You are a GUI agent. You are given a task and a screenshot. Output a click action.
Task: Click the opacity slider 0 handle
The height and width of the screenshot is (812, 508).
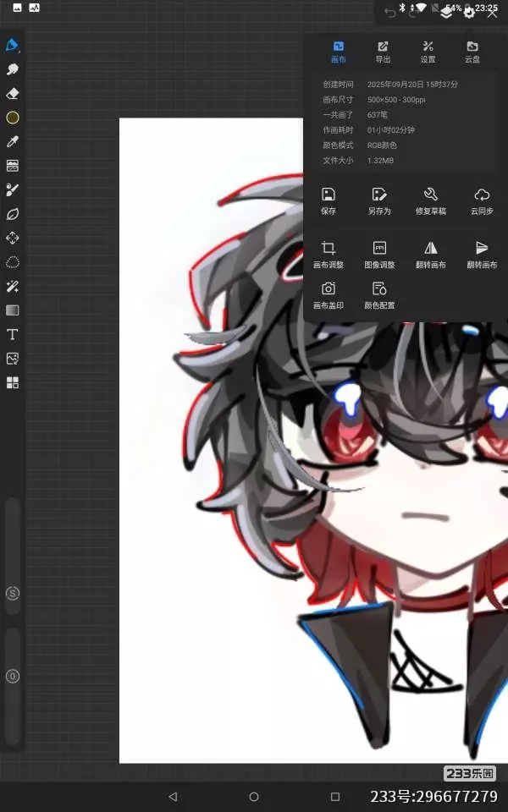13,677
